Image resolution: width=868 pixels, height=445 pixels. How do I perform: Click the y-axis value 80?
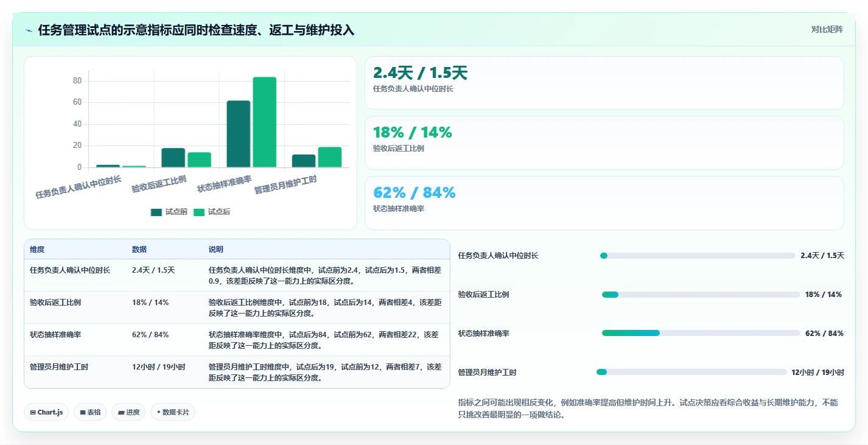point(77,81)
